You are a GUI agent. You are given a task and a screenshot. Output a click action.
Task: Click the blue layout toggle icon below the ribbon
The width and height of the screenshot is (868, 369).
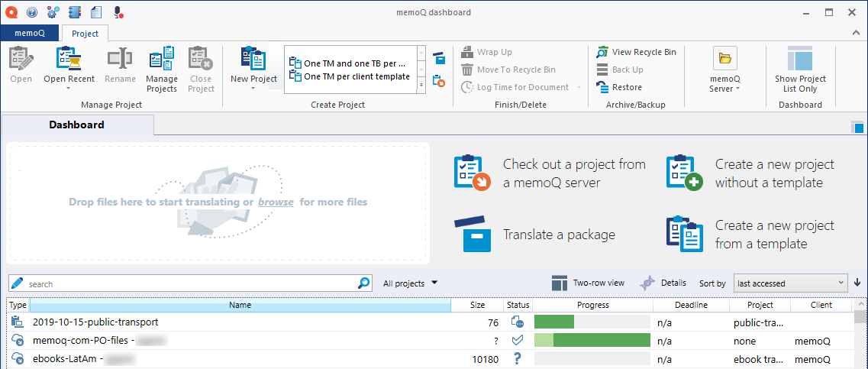coord(857,127)
